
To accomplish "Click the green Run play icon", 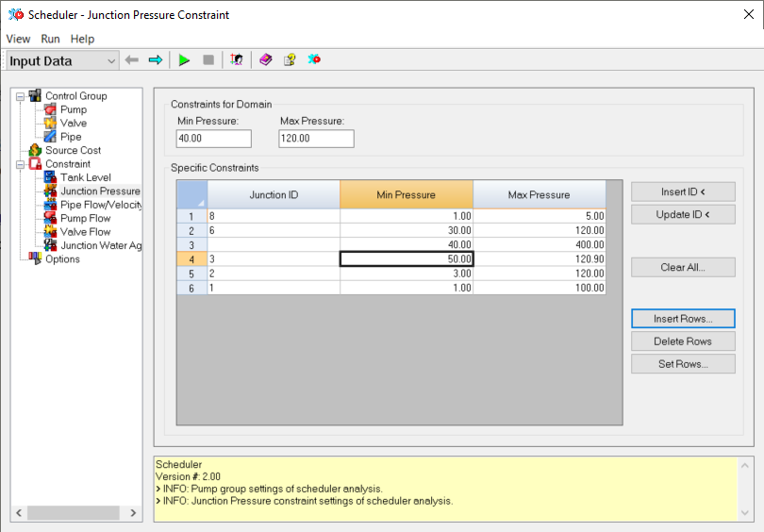I will point(184,60).
